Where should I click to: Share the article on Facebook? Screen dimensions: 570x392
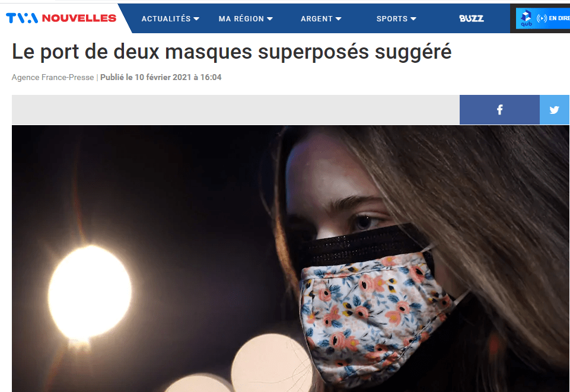coord(499,110)
